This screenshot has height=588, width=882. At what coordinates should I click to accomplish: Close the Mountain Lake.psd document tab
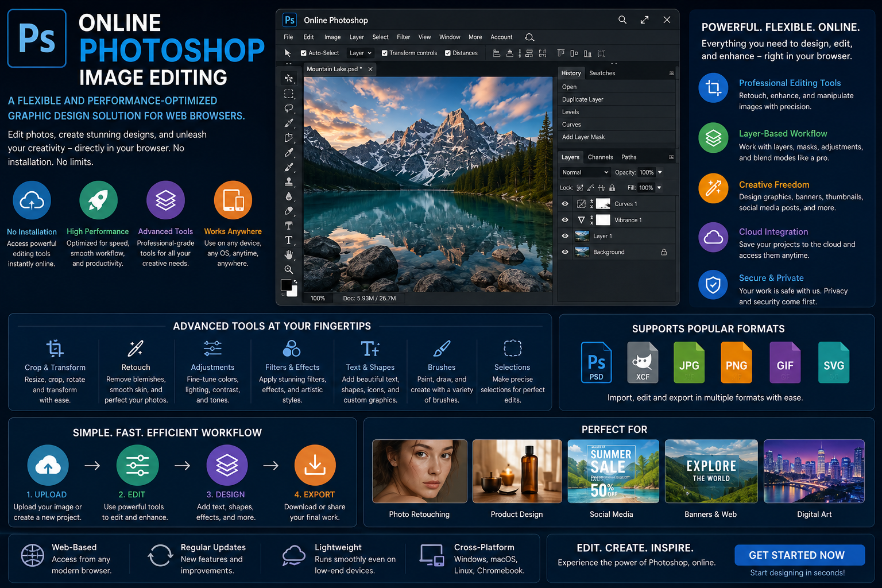pyautogui.click(x=370, y=69)
